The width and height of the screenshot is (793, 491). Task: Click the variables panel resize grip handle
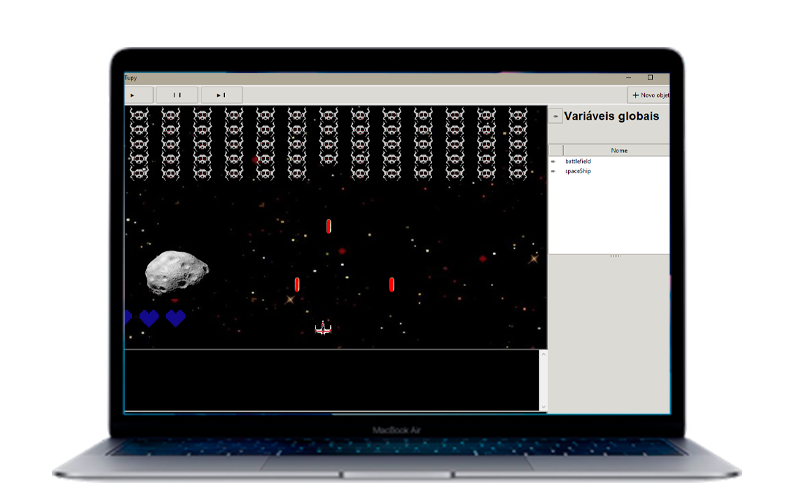click(615, 256)
